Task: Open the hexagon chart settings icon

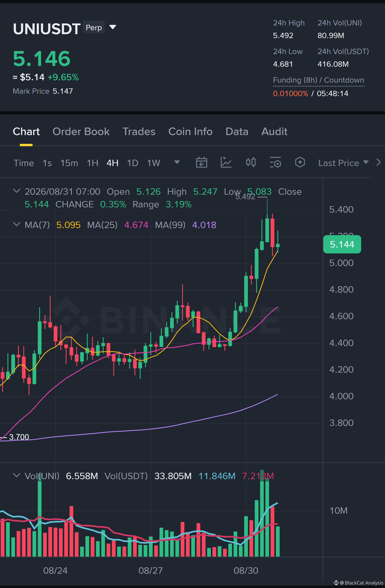Action: pyautogui.click(x=300, y=162)
